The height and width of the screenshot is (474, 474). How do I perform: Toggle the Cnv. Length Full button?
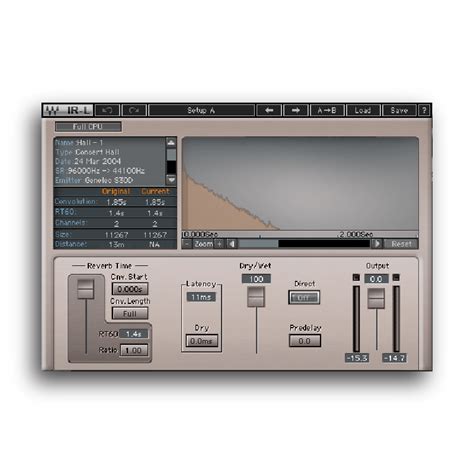(130, 314)
